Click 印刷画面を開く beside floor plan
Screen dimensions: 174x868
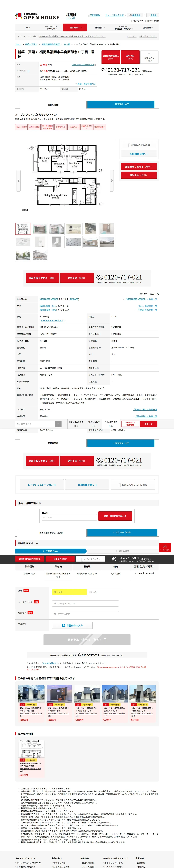tap(139, 154)
